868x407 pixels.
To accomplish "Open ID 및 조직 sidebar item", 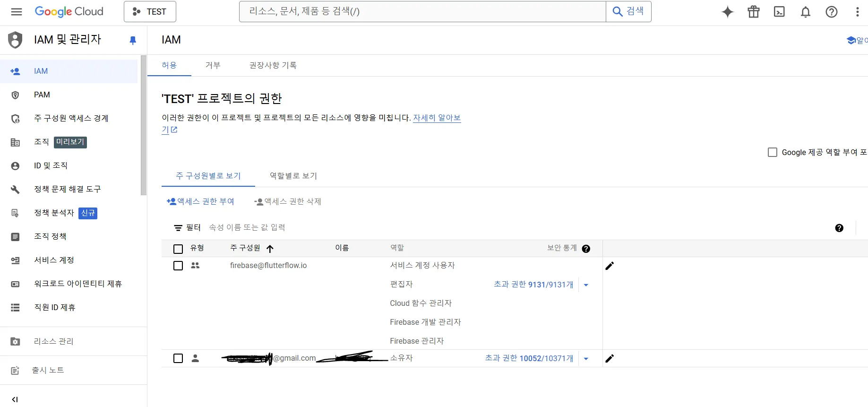I will click(x=69, y=166).
